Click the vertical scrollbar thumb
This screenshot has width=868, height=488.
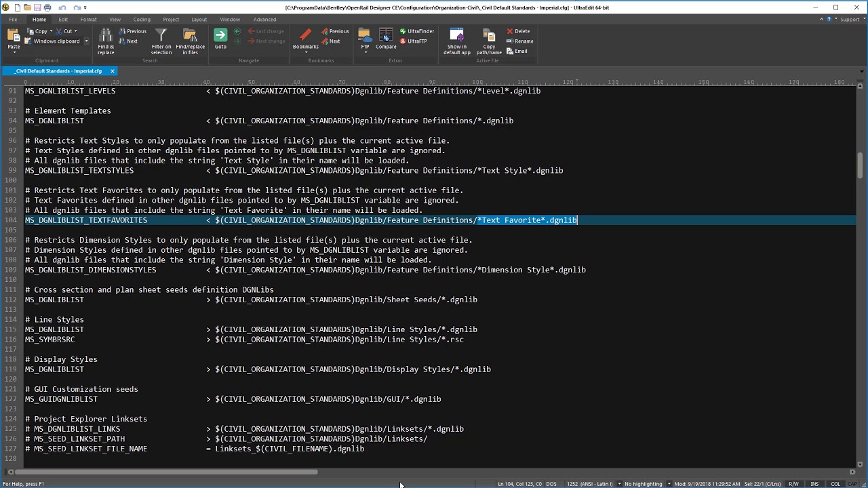click(x=860, y=164)
